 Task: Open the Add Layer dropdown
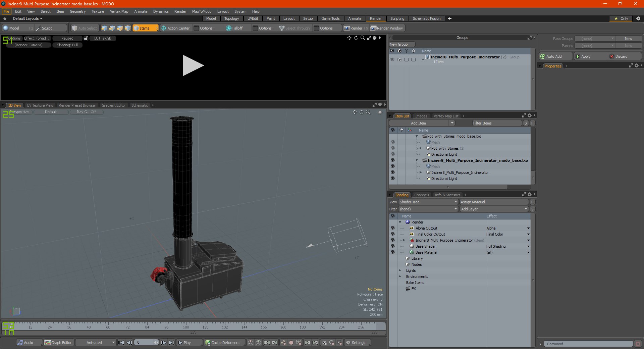(x=494, y=209)
